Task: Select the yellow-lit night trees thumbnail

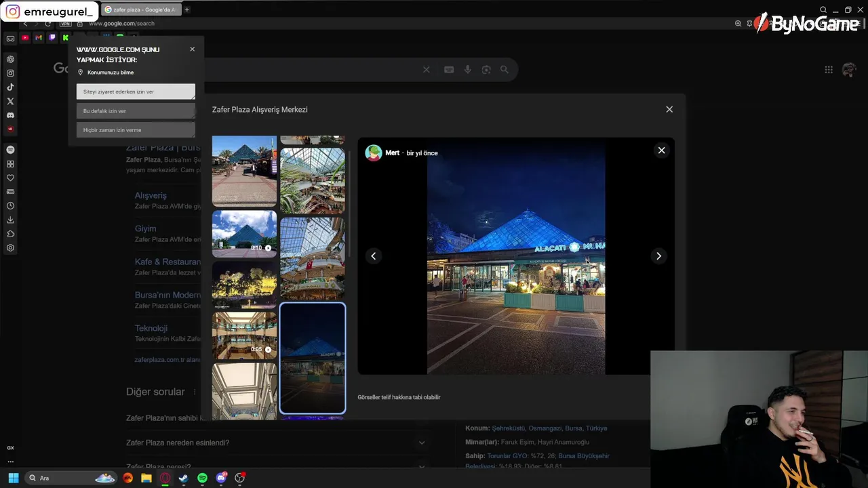Action: (244, 285)
